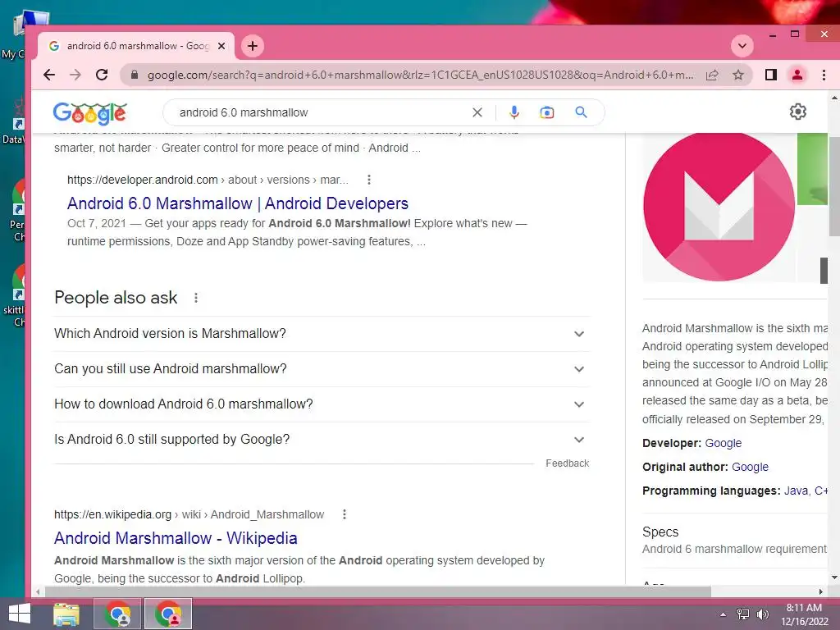Follow the Developer: Google link
The height and width of the screenshot is (630, 840).
724,443
